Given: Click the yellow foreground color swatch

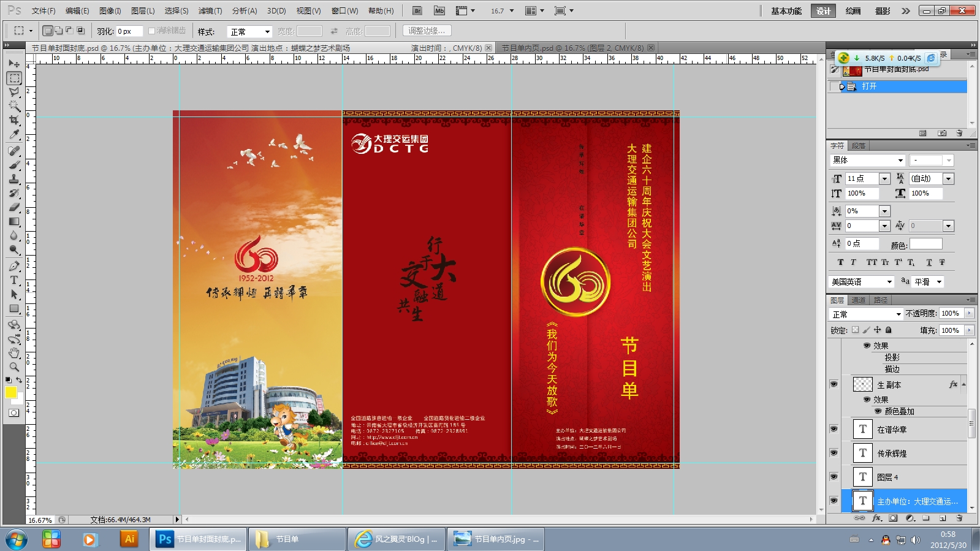Looking at the screenshot, I should 11,393.
